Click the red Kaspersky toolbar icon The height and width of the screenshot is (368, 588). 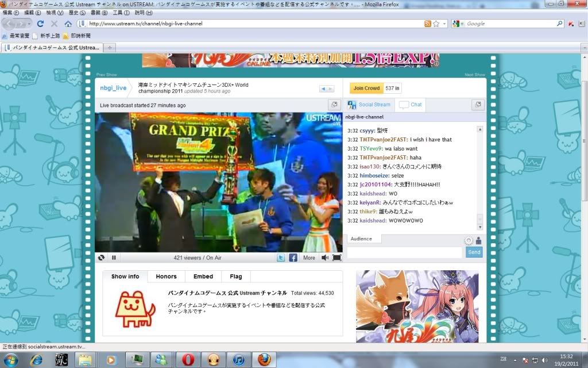pos(571,24)
